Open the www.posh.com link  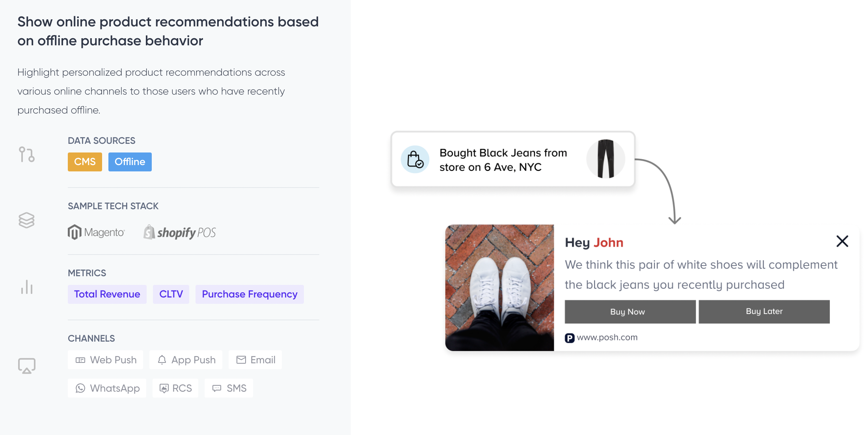coord(607,338)
